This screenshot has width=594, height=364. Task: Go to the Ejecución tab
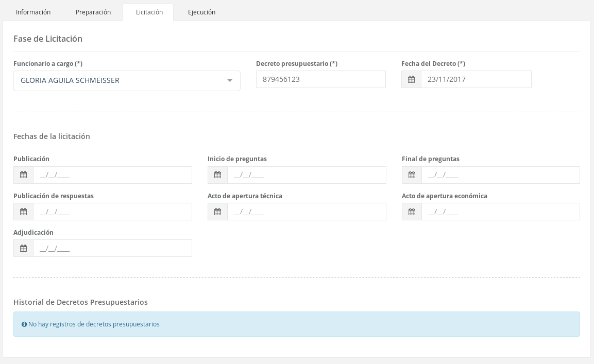click(201, 12)
